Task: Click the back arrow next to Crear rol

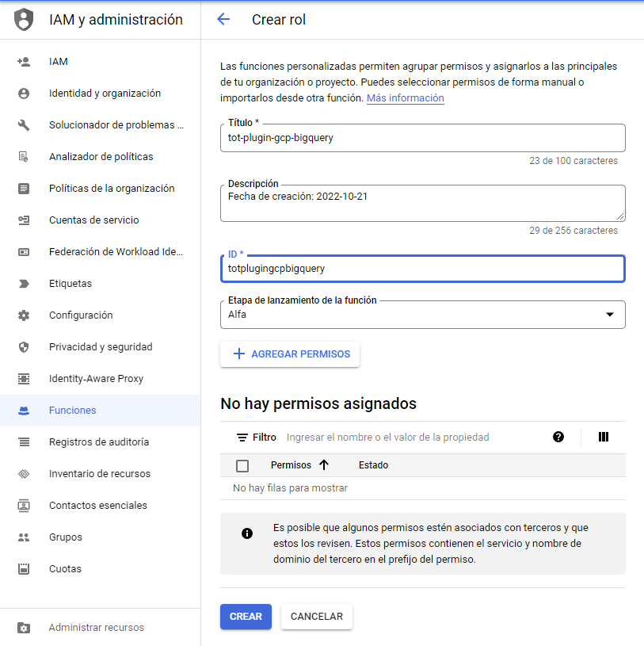Action: pos(223,20)
